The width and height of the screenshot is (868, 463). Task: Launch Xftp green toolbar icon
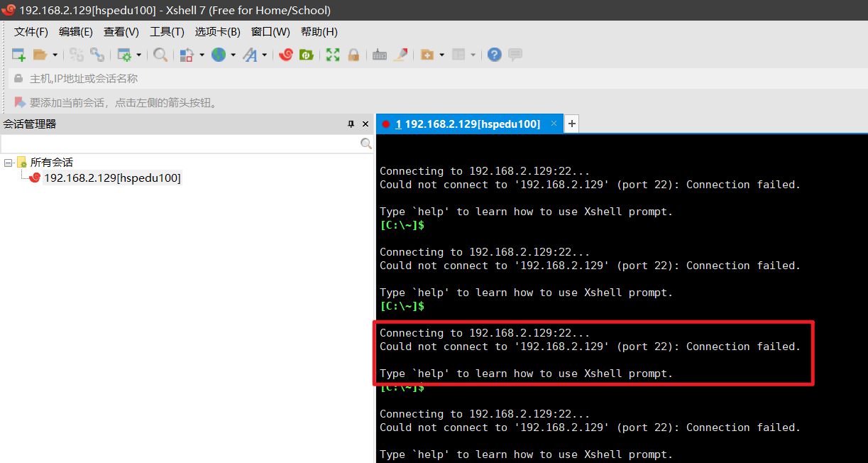click(307, 55)
